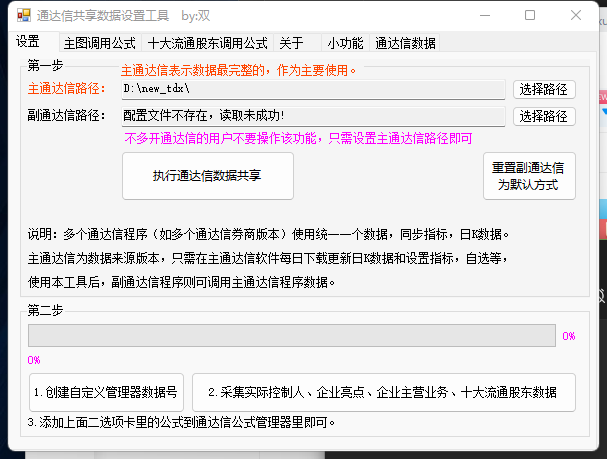607x459 pixels.
Task: Choose path for 主通达信路径
Action: pyautogui.click(x=544, y=89)
